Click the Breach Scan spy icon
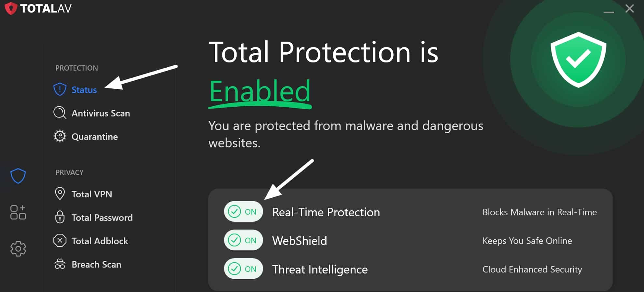The width and height of the screenshot is (644, 292). [60, 264]
